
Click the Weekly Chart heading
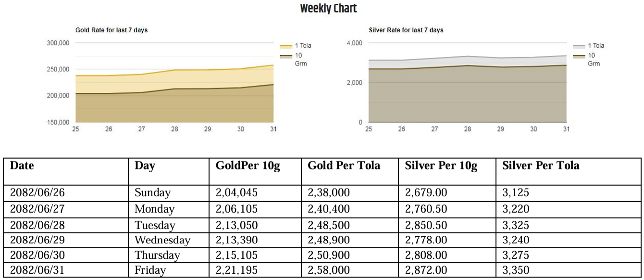click(329, 9)
